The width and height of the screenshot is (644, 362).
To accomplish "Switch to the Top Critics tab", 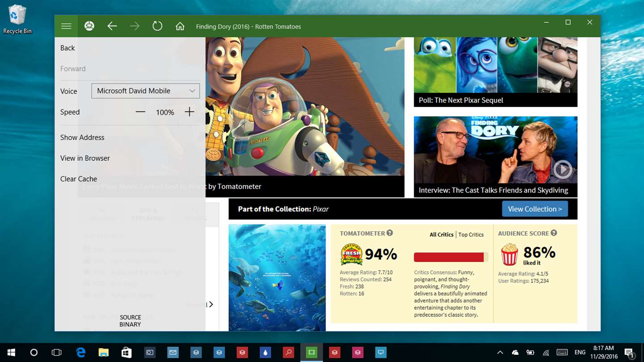I will (x=471, y=234).
